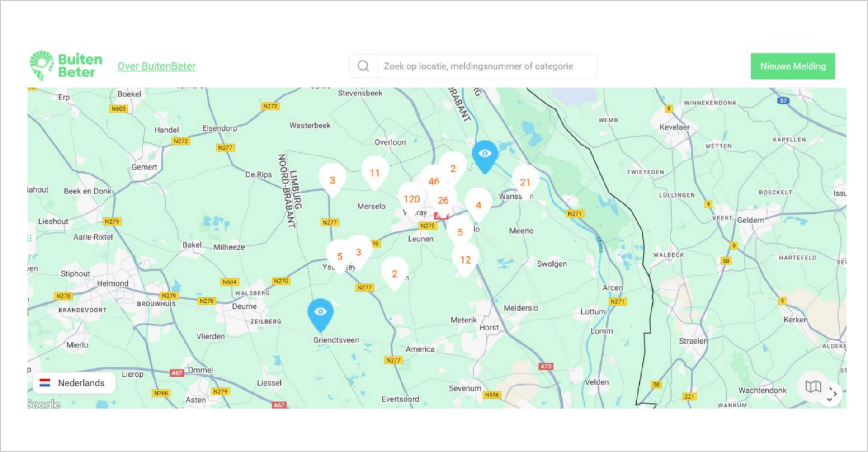
Task: Expand the cluster with 46 reports
Action: click(434, 181)
